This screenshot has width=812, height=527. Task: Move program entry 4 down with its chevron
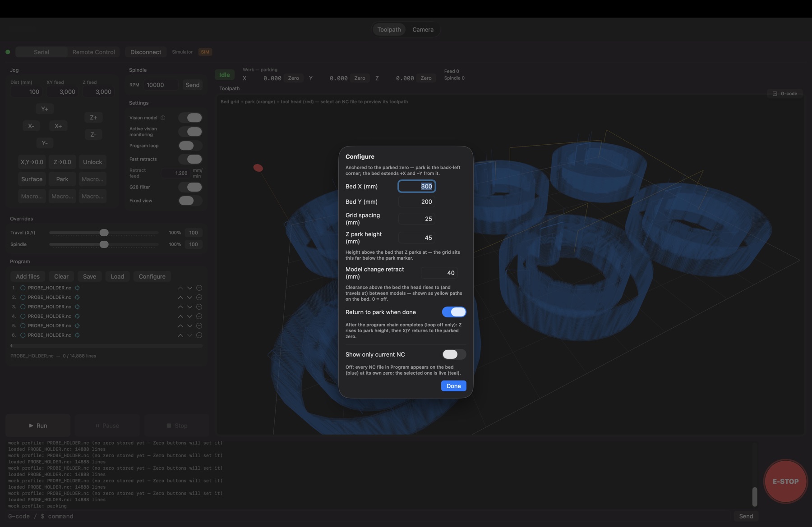point(189,316)
